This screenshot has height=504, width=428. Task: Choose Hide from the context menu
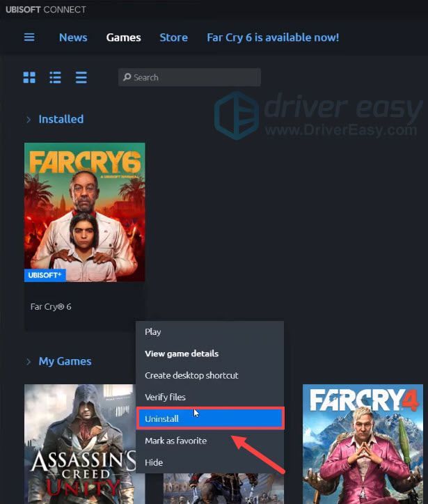(209, 462)
